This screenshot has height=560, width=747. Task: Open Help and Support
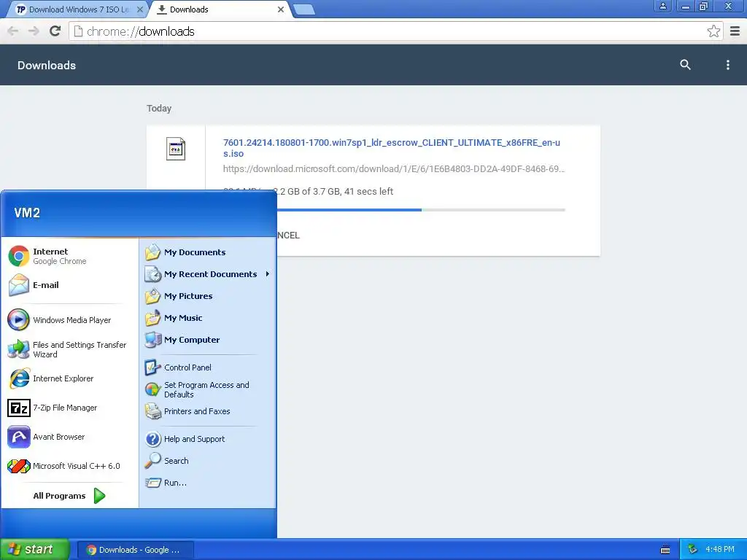(208, 439)
